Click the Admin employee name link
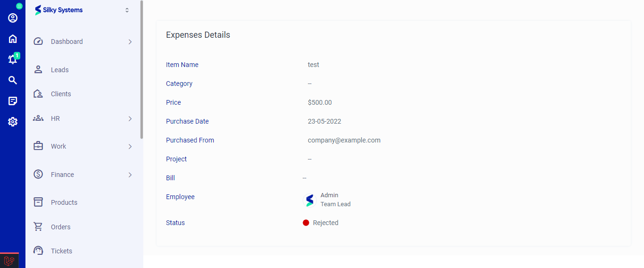 pyautogui.click(x=330, y=195)
